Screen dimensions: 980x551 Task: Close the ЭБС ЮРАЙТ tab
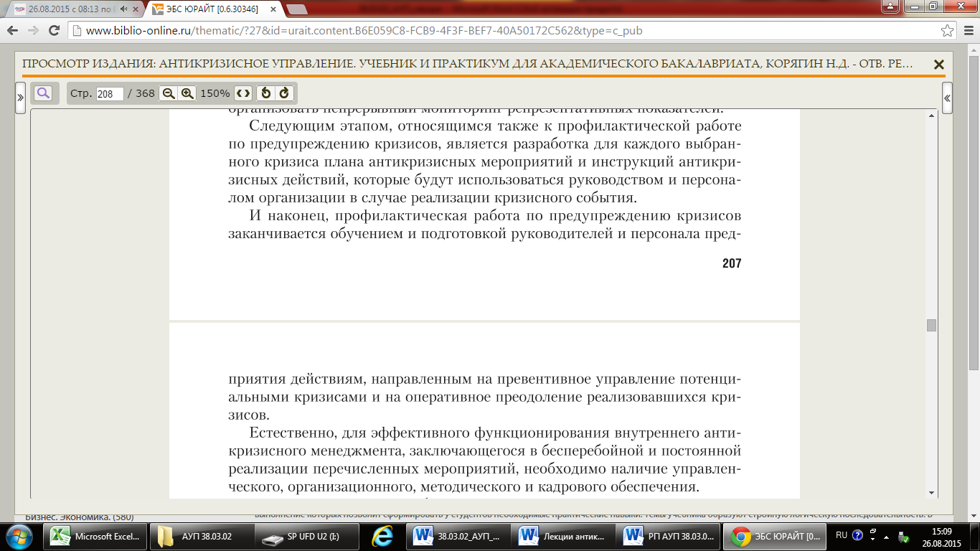point(273,9)
